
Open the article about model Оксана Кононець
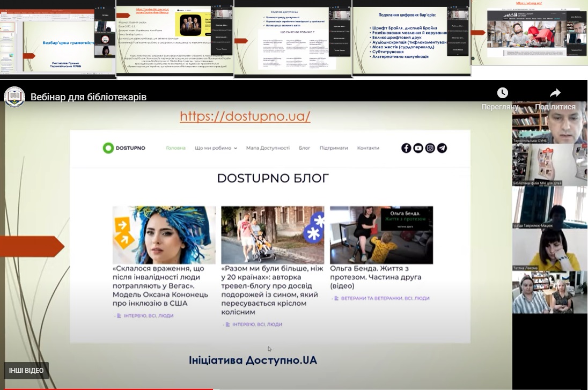tap(160, 286)
